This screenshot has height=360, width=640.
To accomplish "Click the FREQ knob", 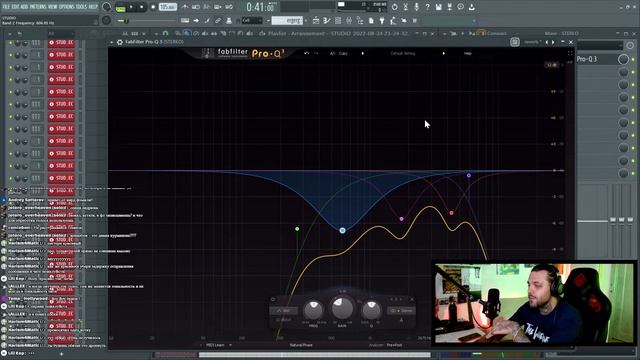I will [313, 310].
